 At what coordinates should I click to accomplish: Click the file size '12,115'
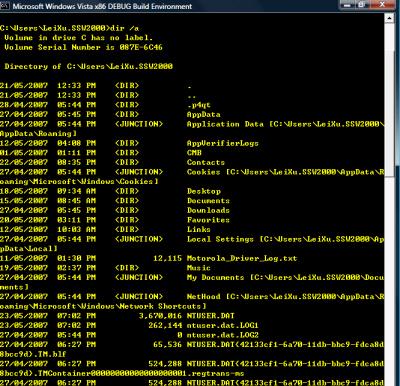(168, 258)
